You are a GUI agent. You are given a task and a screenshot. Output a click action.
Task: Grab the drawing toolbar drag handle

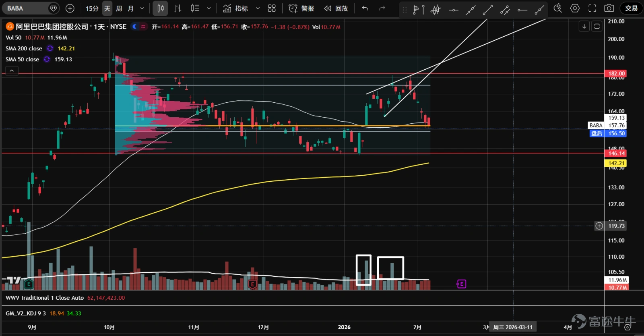tap(405, 9)
